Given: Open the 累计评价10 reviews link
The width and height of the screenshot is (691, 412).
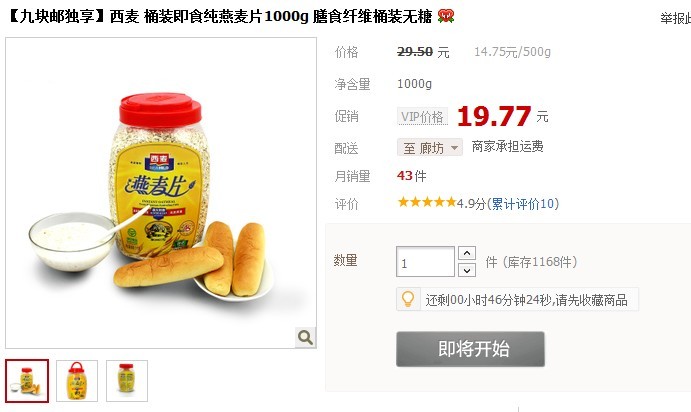Looking at the screenshot, I should pos(523,204).
